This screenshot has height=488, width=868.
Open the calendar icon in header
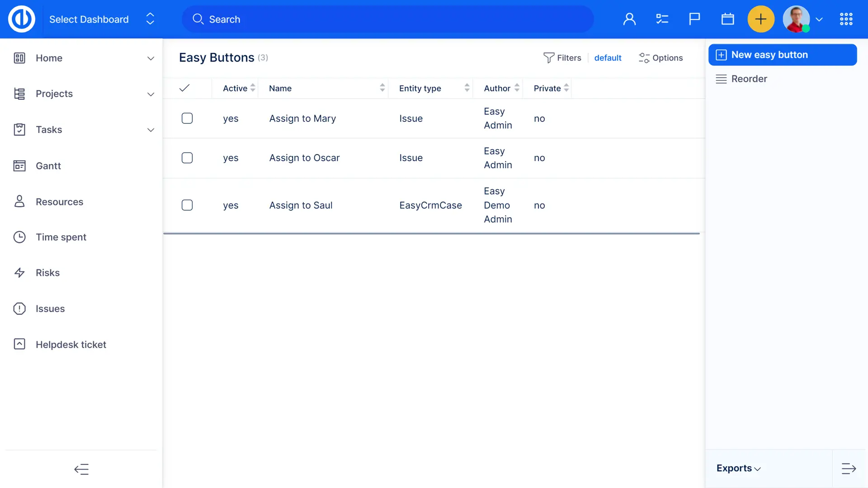[727, 19]
